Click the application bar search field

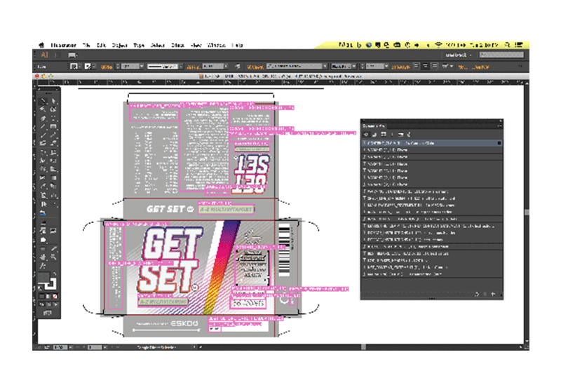(501, 55)
